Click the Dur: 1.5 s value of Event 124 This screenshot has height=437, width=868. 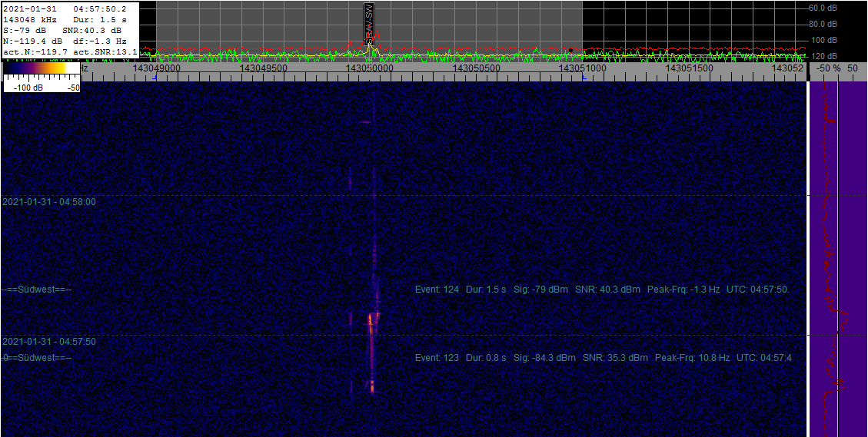(486, 290)
